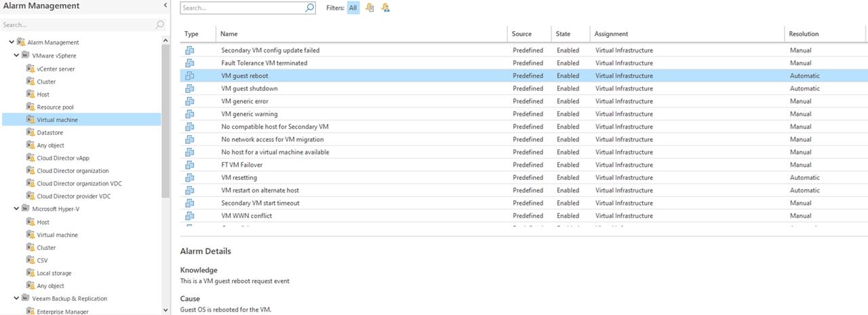Sort alarms by the Name column header
Image resolution: width=868 pixels, height=315 pixels.
tap(229, 34)
